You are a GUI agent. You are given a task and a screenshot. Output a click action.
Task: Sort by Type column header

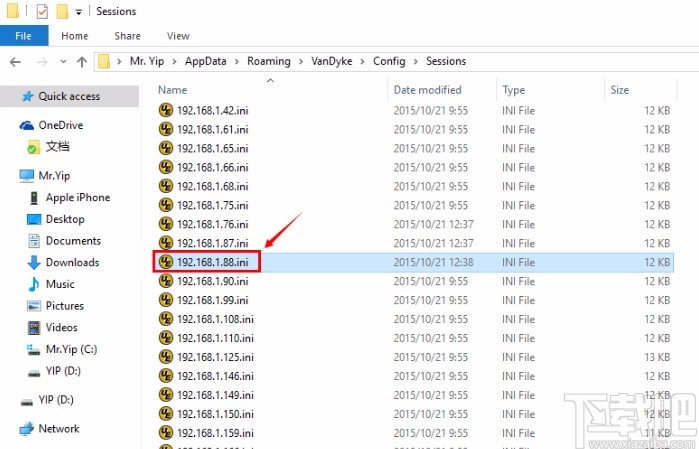click(x=514, y=90)
